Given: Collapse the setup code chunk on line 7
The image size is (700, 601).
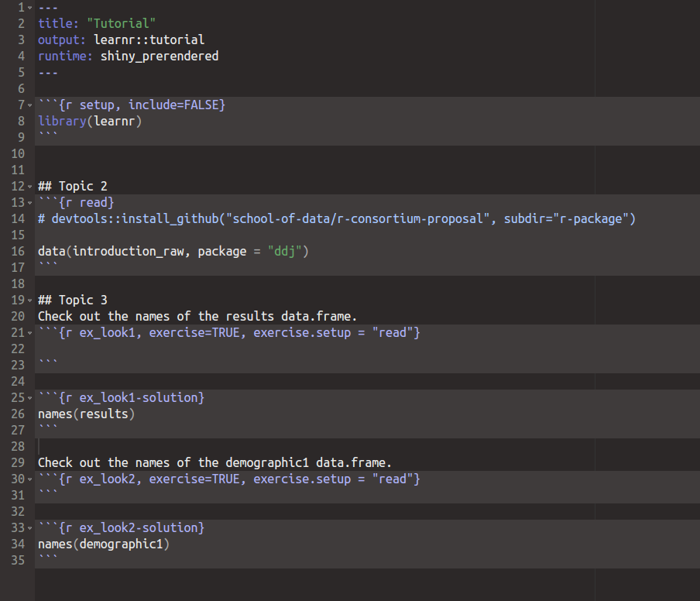Looking at the screenshot, I should pyautogui.click(x=29, y=105).
